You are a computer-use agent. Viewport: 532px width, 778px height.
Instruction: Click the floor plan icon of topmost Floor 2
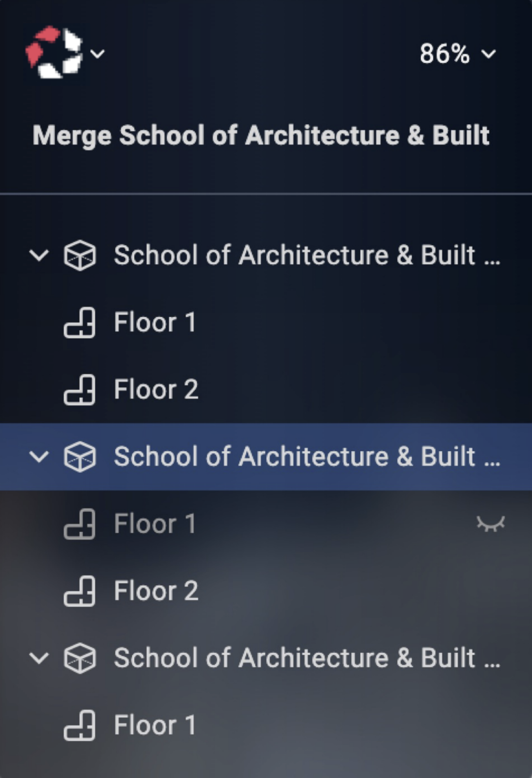79,389
